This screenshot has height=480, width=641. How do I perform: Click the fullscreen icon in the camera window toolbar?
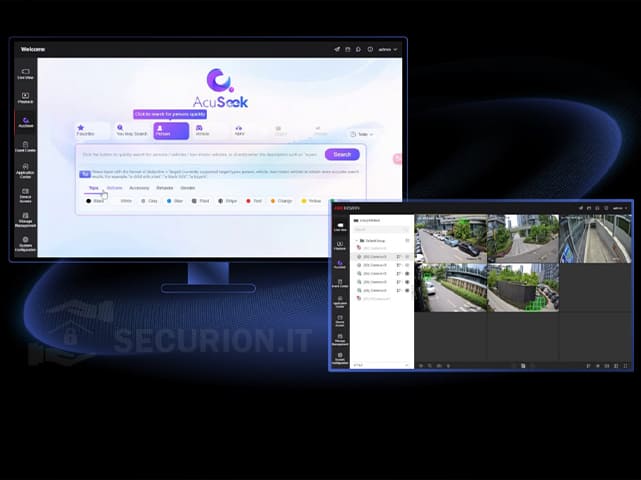tap(625, 366)
